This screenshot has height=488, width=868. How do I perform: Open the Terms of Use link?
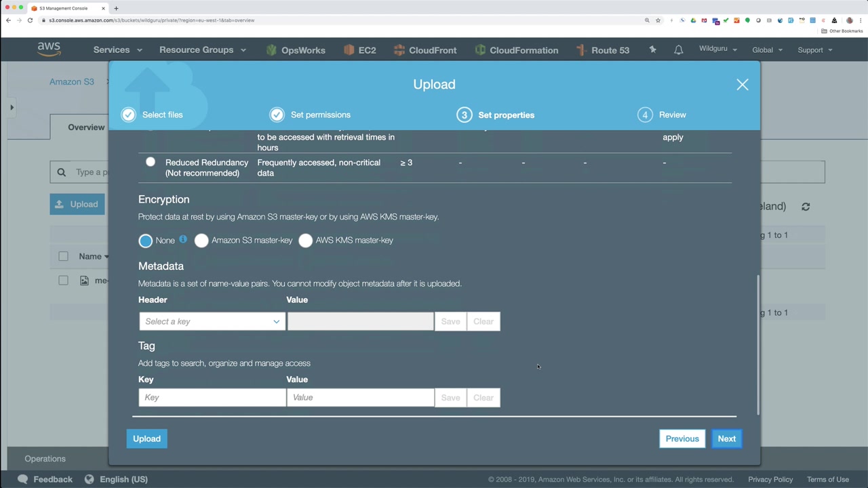pos(827,479)
